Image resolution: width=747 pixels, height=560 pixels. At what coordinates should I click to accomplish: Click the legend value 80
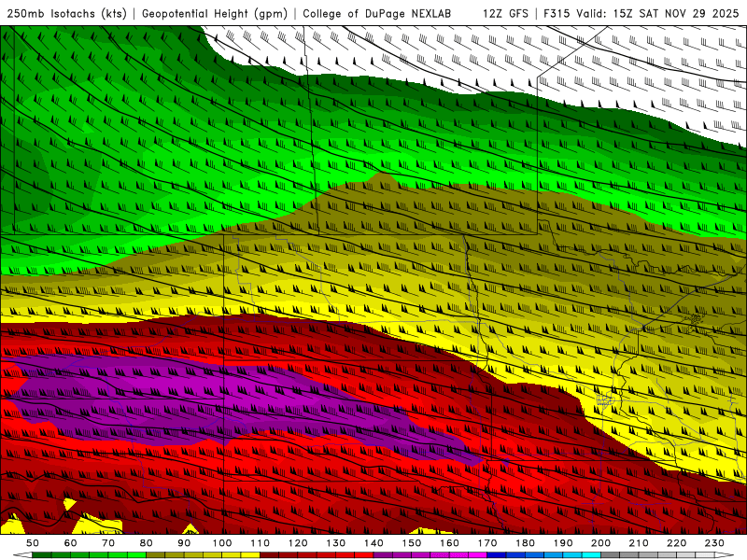pyautogui.click(x=147, y=543)
